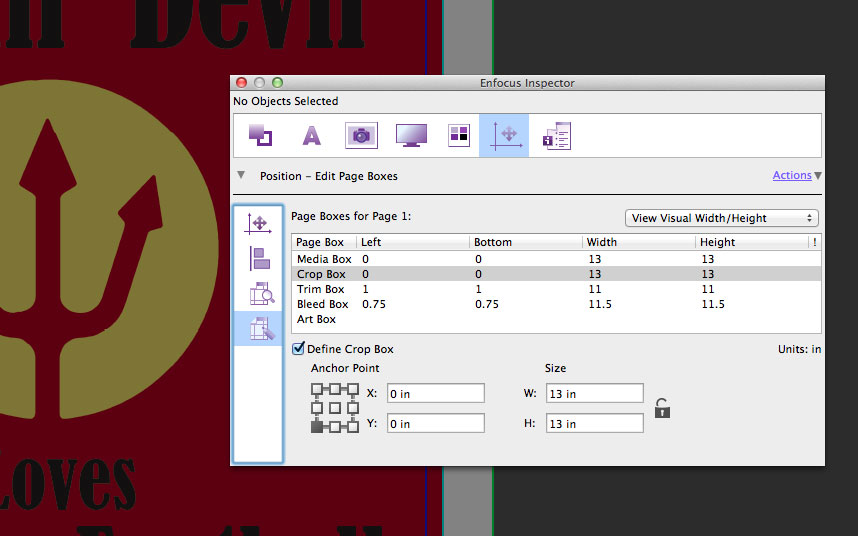Select the Position category with axes icon

[x=504, y=135]
